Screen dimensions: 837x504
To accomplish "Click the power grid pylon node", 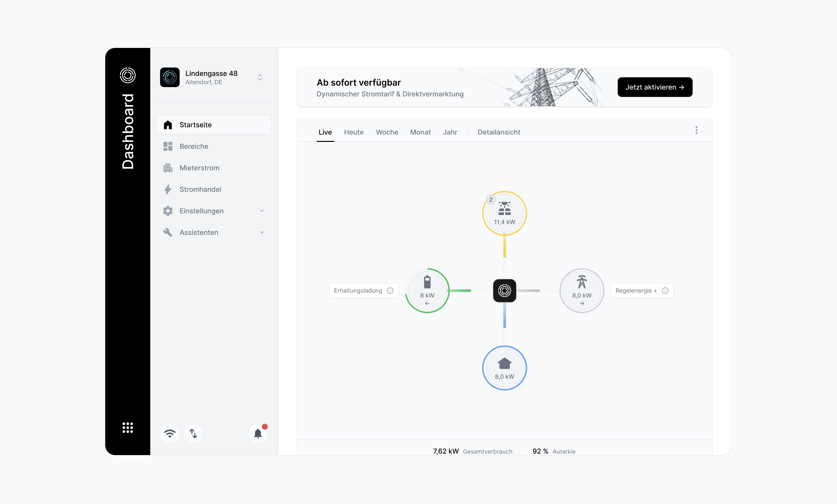I will point(581,291).
